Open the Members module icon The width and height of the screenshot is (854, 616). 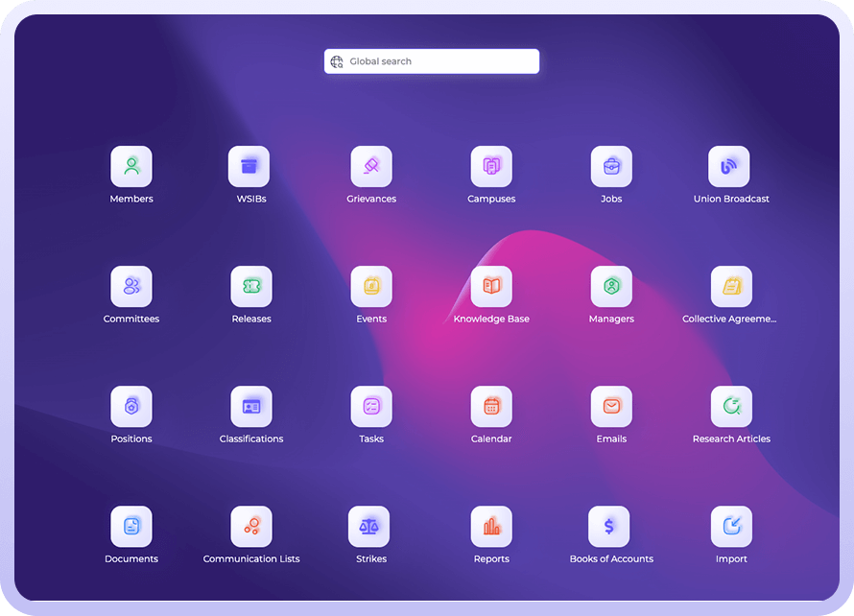131,167
